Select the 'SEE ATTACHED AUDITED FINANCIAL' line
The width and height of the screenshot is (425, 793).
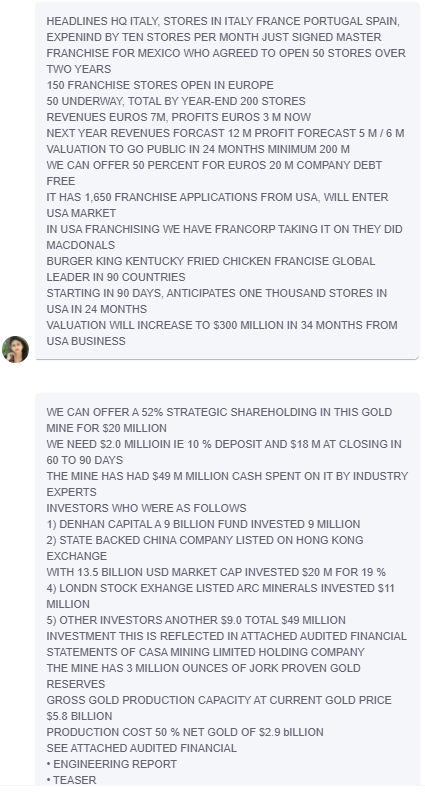pyautogui.click(x=142, y=748)
